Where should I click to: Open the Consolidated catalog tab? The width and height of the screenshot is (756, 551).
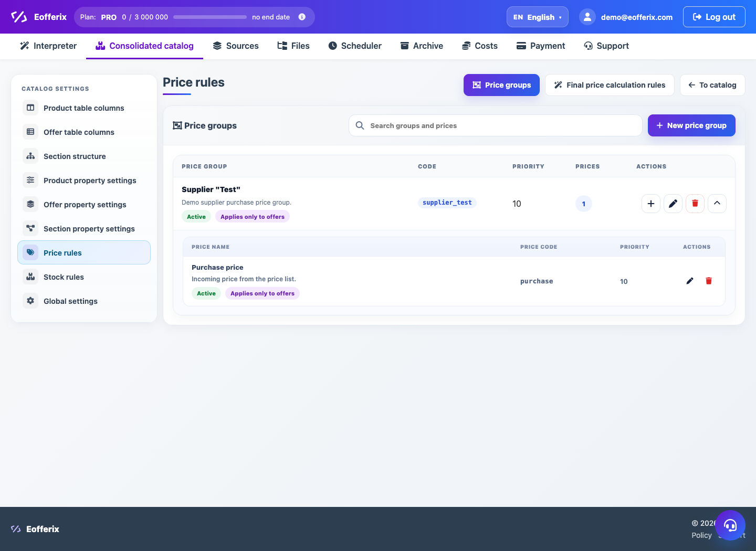(144, 46)
